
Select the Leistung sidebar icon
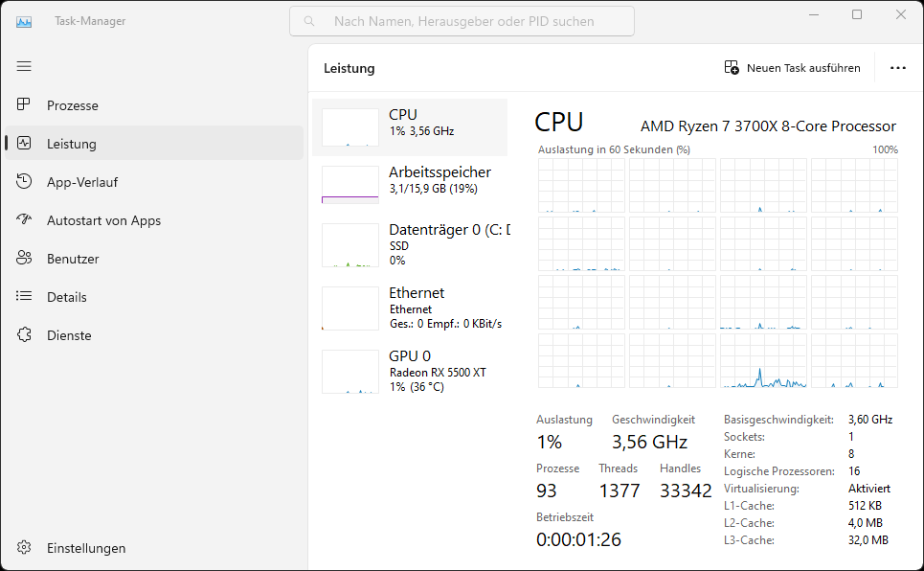24,143
